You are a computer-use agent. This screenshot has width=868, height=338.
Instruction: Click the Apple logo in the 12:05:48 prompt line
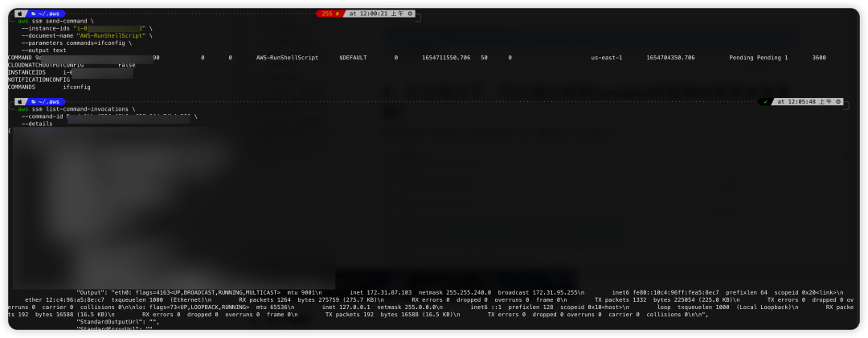click(20, 102)
